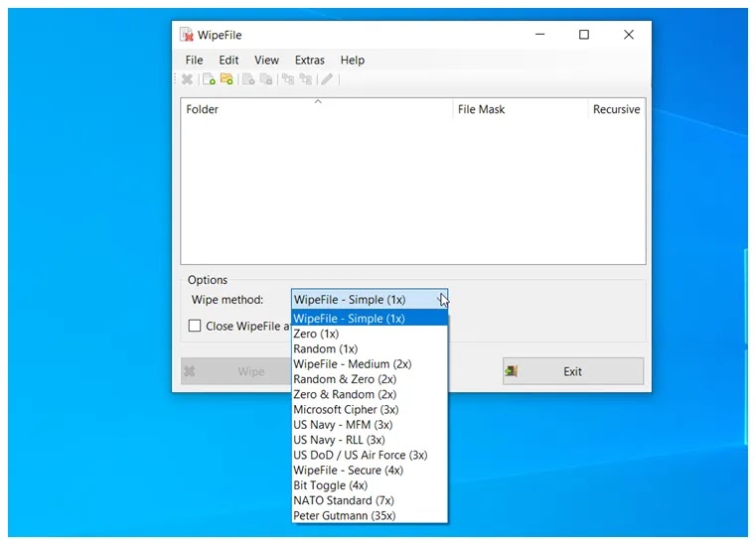Open the Edit menu
This screenshot has height=545, width=756.
pyautogui.click(x=228, y=61)
